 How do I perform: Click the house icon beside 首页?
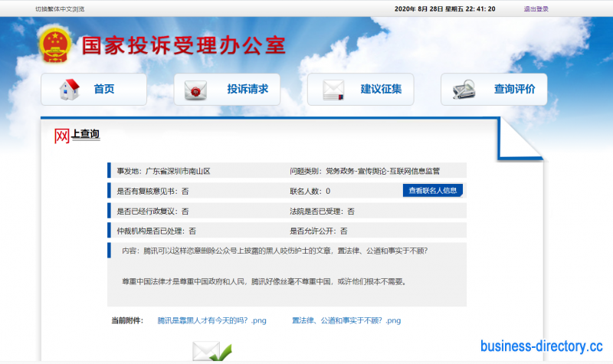(70, 90)
